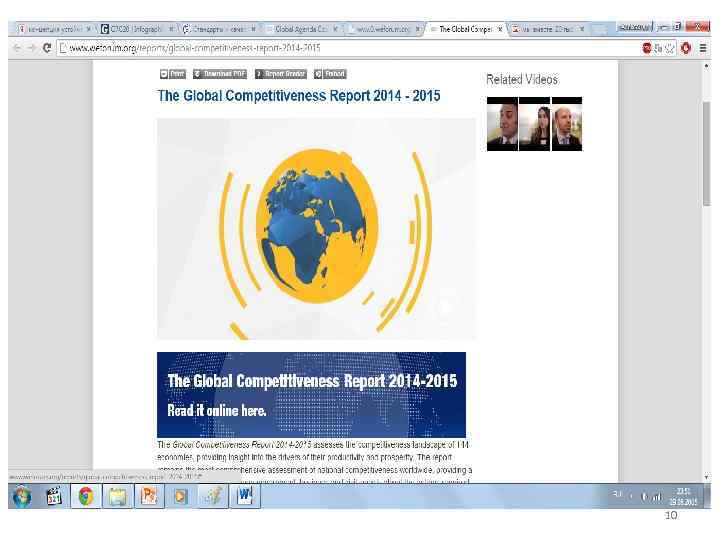Open first related video thumbnail
Image resolution: width=720 pixels, height=540 pixels.
tap(502, 124)
